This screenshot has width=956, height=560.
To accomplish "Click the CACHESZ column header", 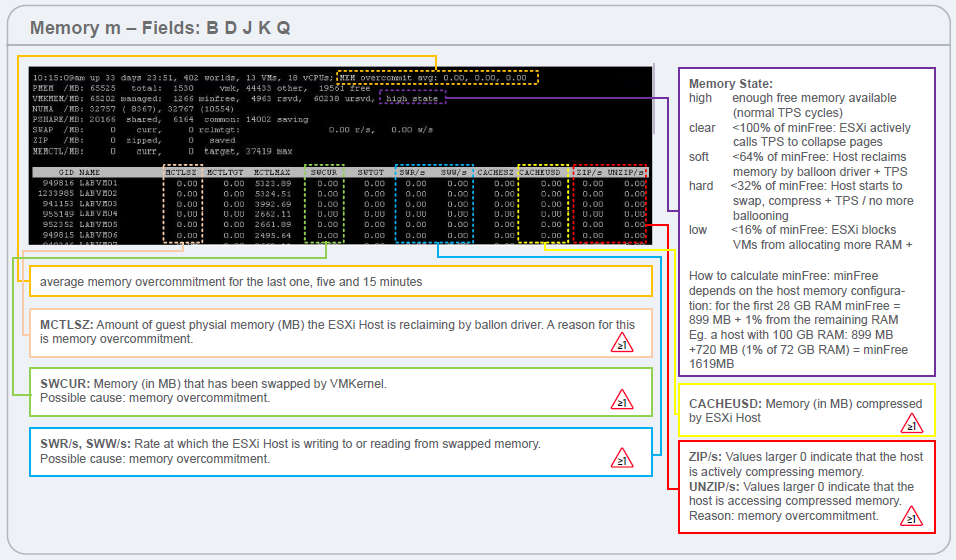I will tap(495, 173).
